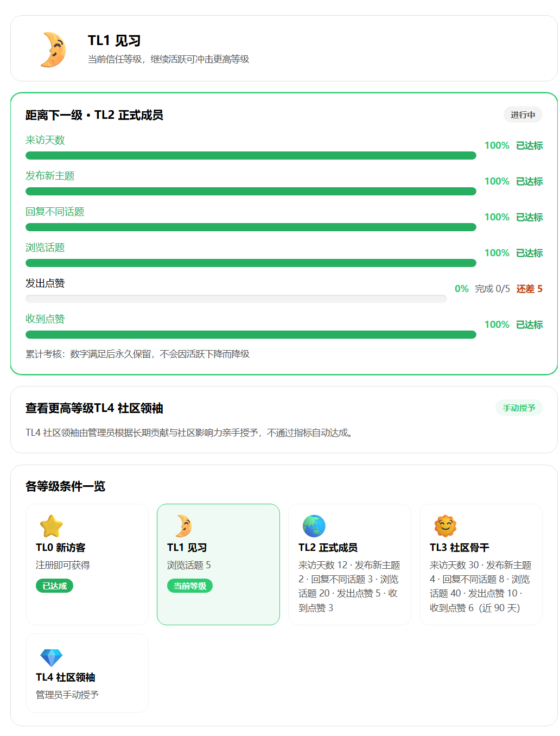Click the text 当前信任等级，继续活跃可冲击更高等级
The width and height of the screenshot is (560, 736).
tap(169, 59)
